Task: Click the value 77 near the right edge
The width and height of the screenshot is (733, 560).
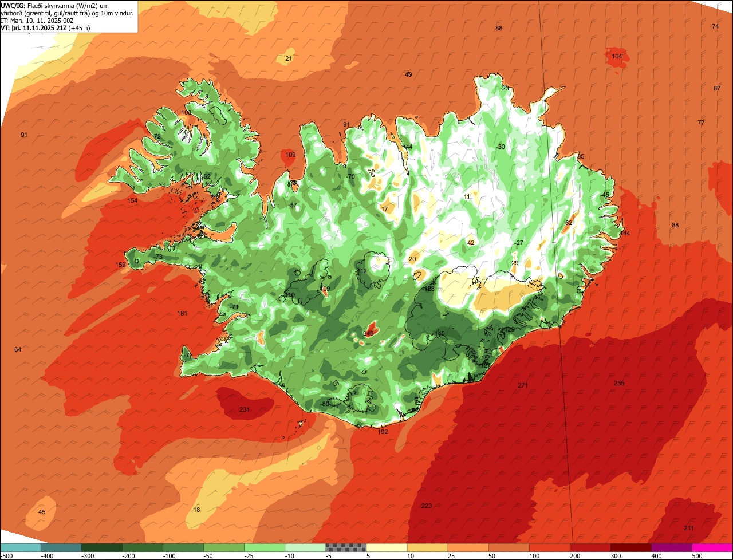Action: click(701, 123)
